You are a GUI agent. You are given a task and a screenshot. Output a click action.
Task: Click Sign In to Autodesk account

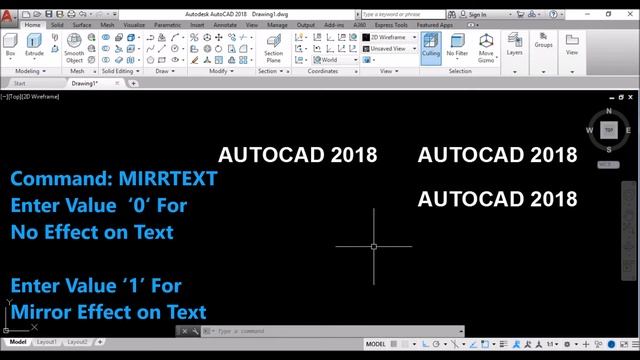pos(477,14)
